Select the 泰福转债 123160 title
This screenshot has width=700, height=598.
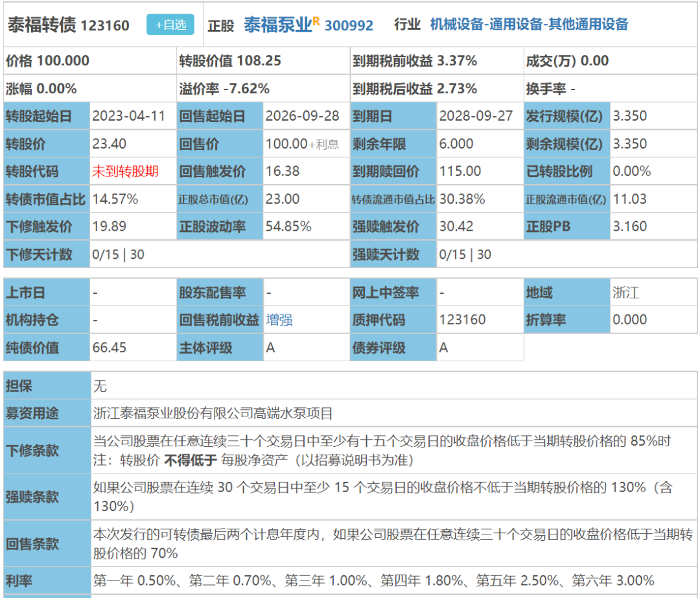pos(68,25)
